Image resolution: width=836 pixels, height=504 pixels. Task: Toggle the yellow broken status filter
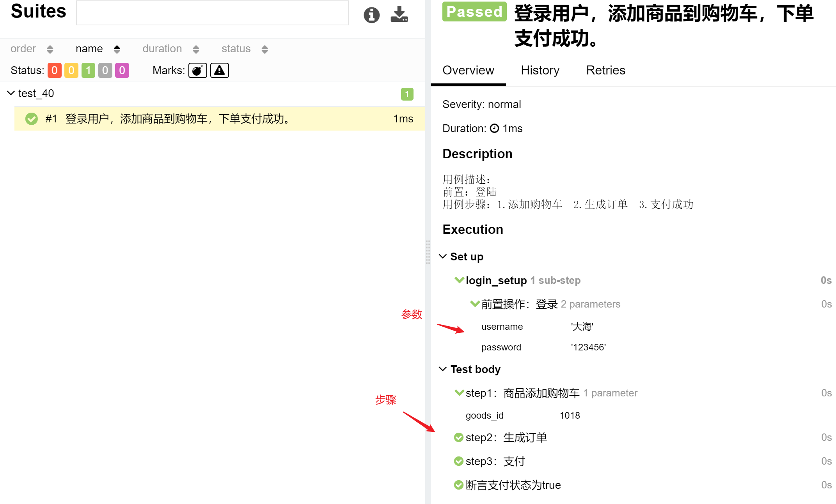[x=71, y=71]
